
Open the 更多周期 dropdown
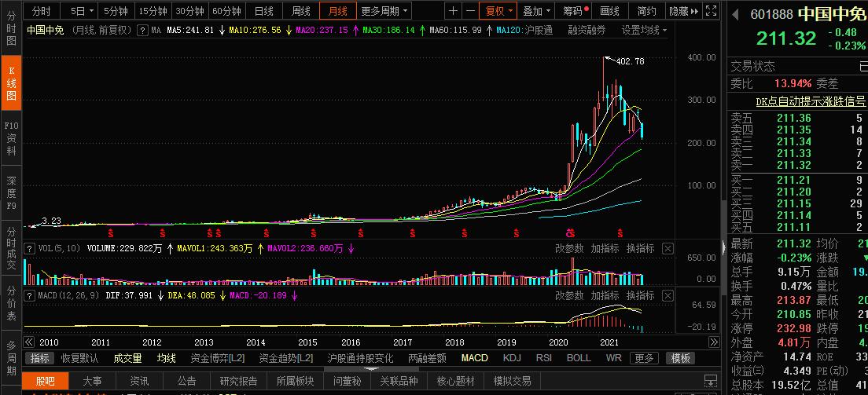[x=384, y=10]
